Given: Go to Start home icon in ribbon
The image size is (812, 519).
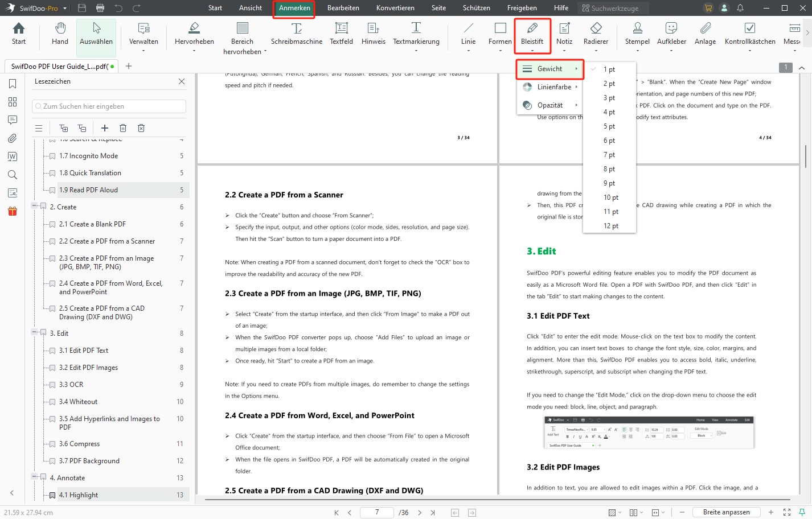Looking at the screenshot, I should tap(19, 34).
